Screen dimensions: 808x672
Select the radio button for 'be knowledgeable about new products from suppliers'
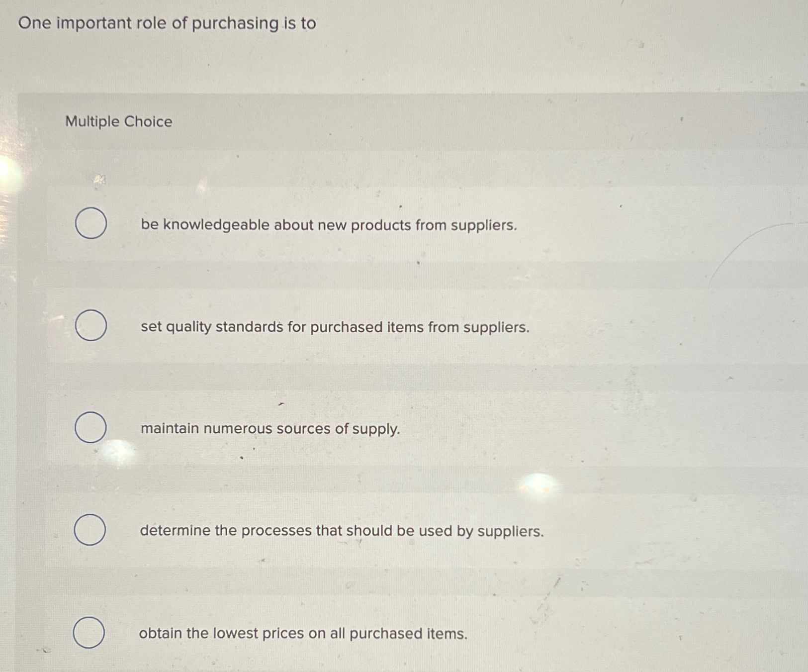92,224
